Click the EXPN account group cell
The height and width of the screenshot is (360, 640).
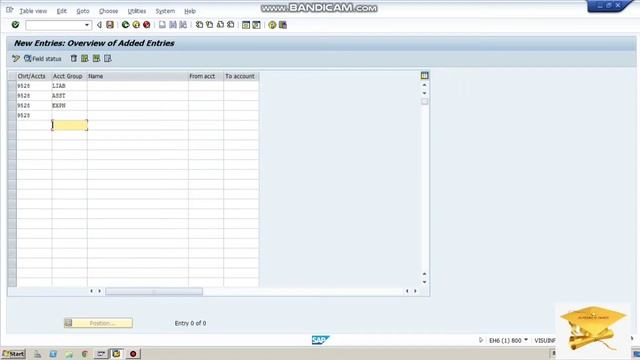click(x=69, y=106)
